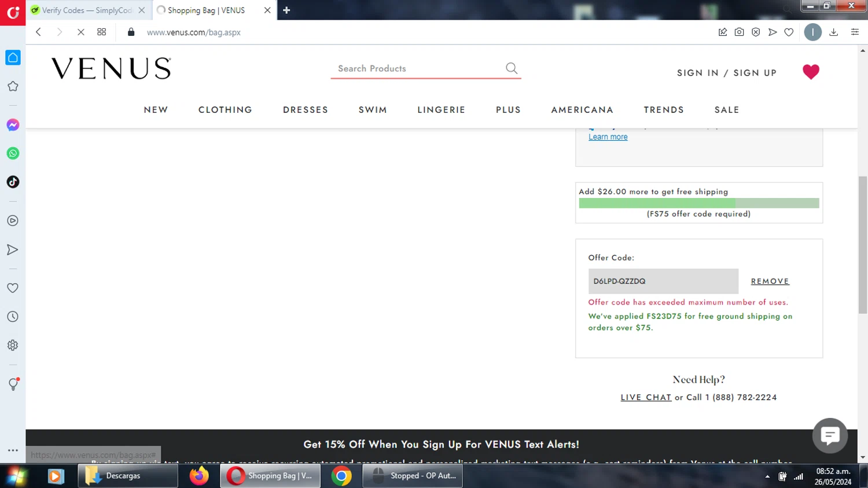The width and height of the screenshot is (868, 488).
Task: Add page to bookmarks heart in address bar
Action: pyautogui.click(x=789, y=32)
